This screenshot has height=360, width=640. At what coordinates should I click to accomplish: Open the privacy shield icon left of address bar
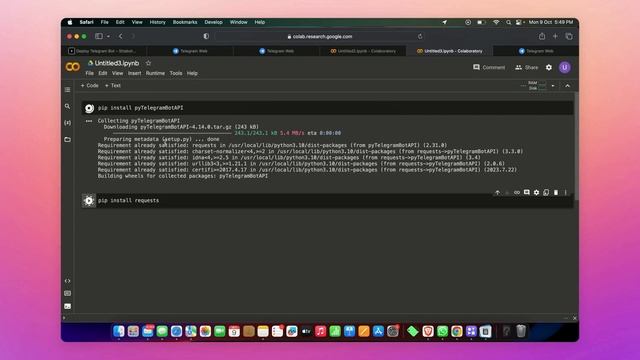pos(206,36)
